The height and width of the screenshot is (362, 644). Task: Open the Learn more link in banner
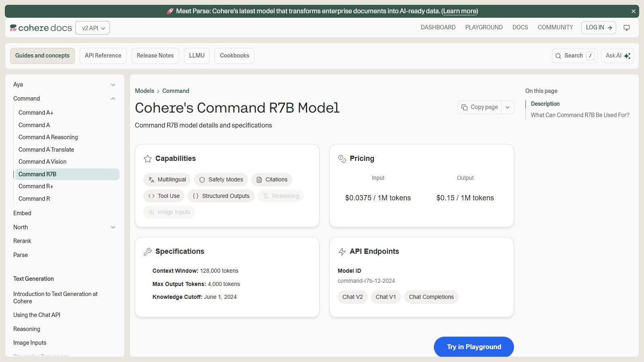click(460, 11)
